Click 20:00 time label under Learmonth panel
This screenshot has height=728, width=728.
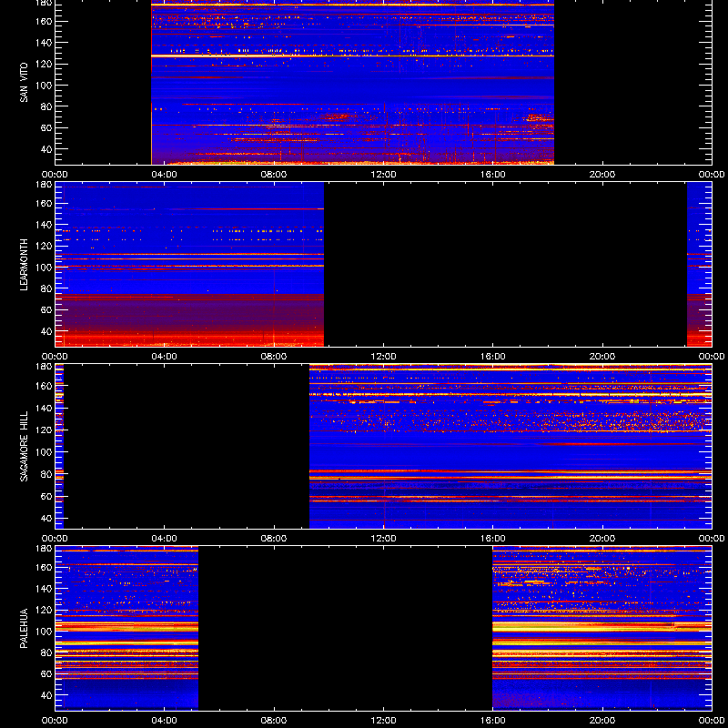[x=602, y=357]
